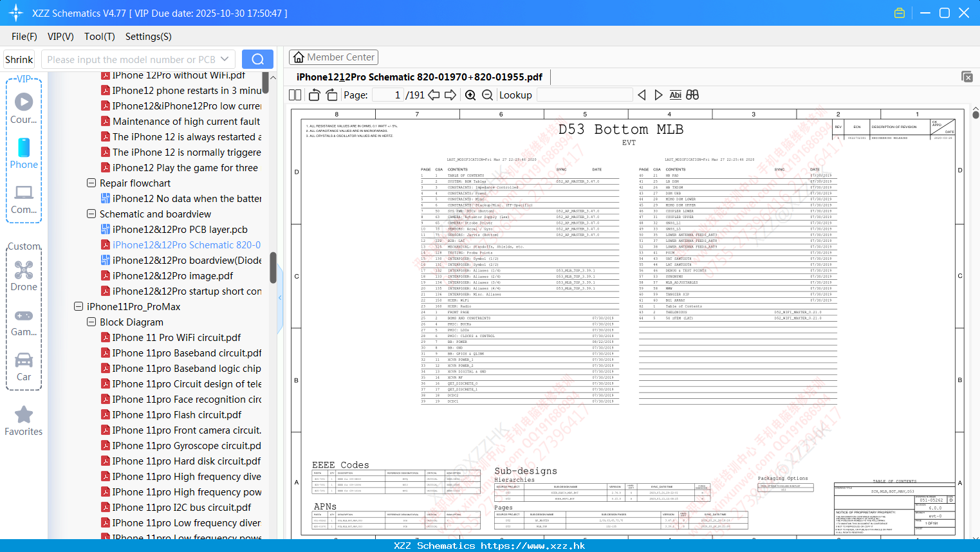Collapse the Repair flowchart folder

pyautogui.click(x=91, y=183)
